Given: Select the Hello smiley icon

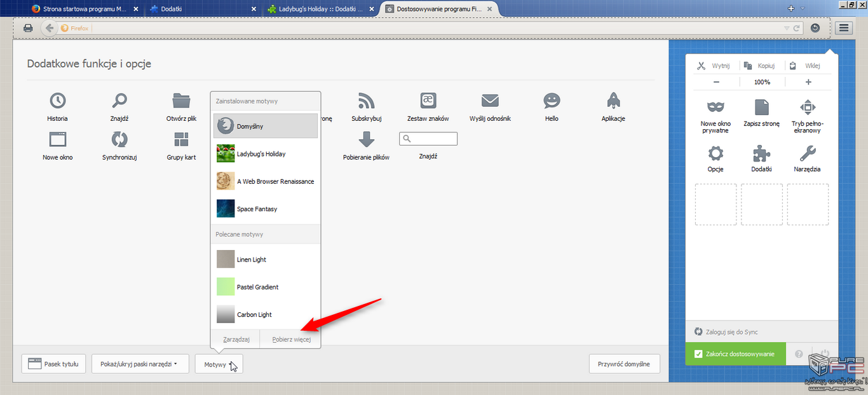Looking at the screenshot, I should click(x=552, y=100).
